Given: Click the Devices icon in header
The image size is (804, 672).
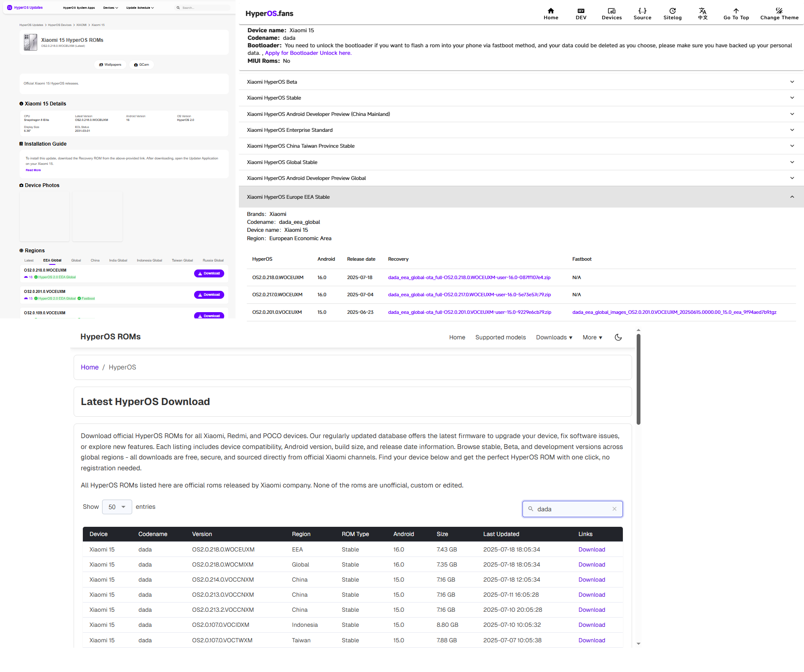Looking at the screenshot, I should 611,11.
